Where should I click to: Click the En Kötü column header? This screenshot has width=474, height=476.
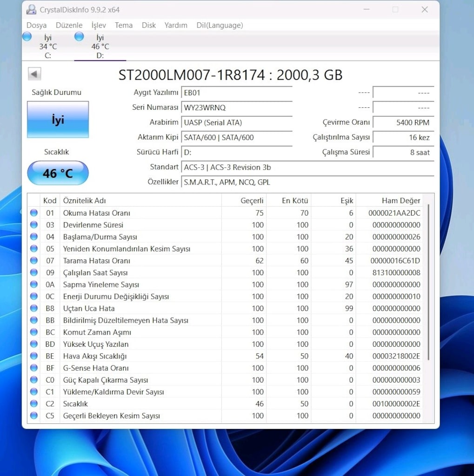(x=289, y=200)
